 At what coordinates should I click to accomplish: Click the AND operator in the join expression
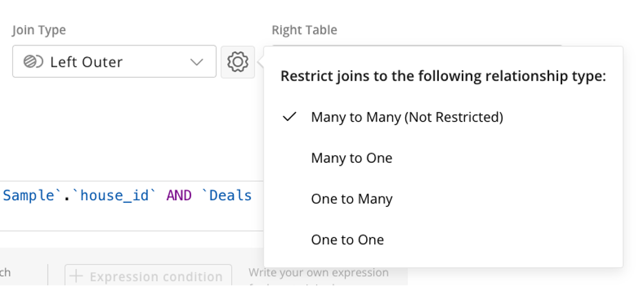[179, 196]
